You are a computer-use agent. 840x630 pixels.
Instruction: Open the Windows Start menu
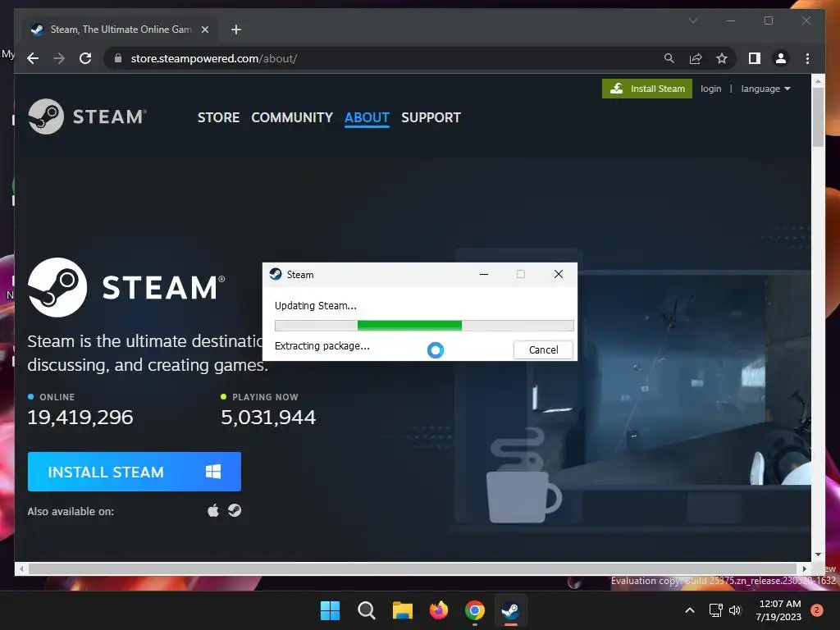(330, 610)
